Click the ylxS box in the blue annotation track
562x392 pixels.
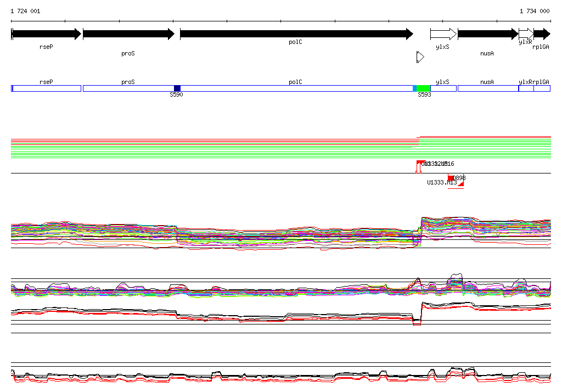[x=443, y=88]
